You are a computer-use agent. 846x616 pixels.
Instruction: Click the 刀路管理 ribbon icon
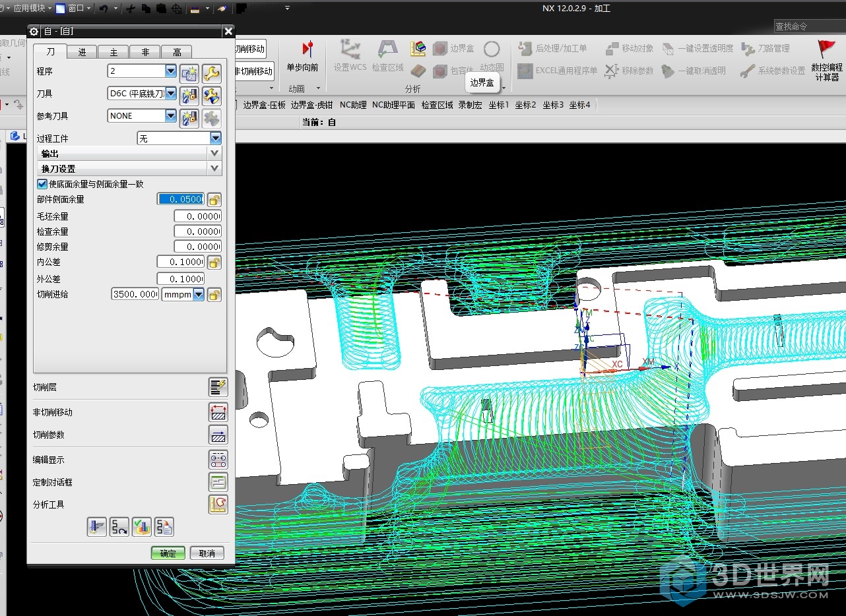click(x=748, y=48)
